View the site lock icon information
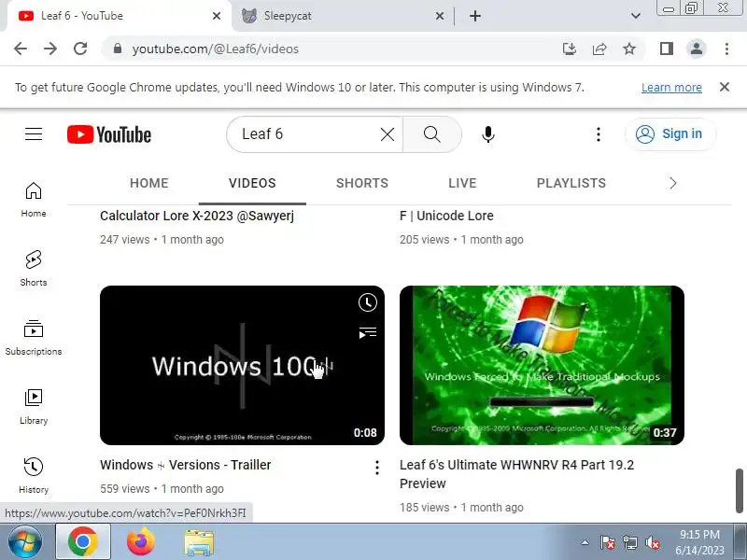Screen dimensions: 747x560 click(x=118, y=49)
